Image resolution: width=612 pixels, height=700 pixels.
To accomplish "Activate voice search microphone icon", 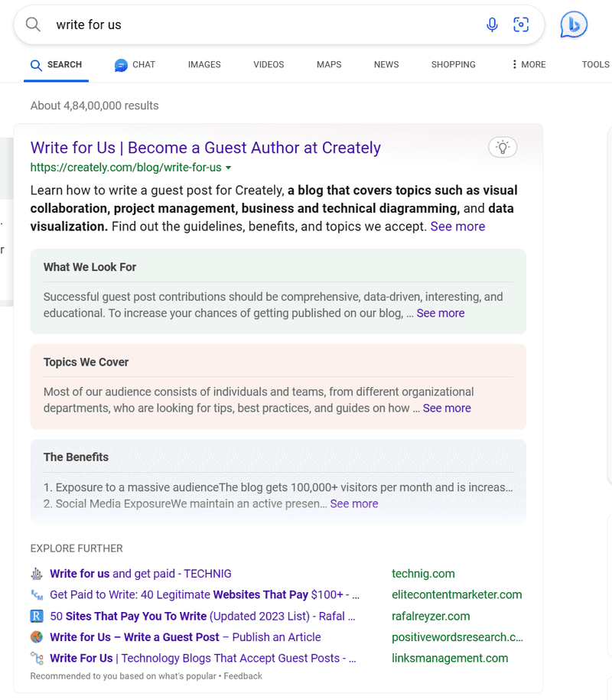I will pos(493,24).
